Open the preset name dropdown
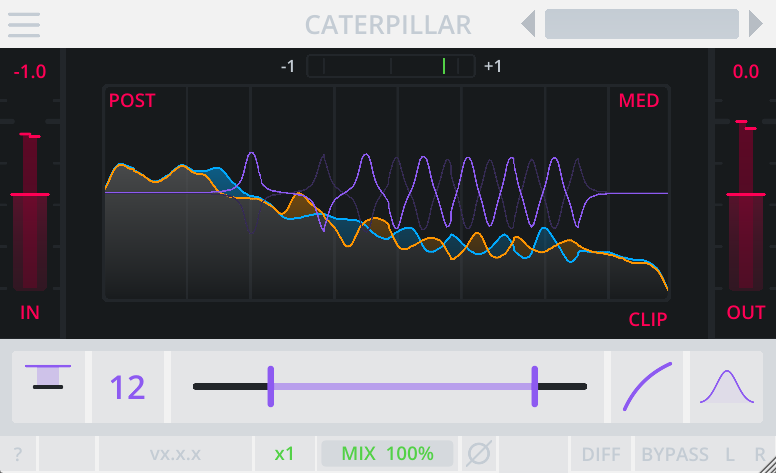The height and width of the screenshot is (473, 776). point(641,24)
